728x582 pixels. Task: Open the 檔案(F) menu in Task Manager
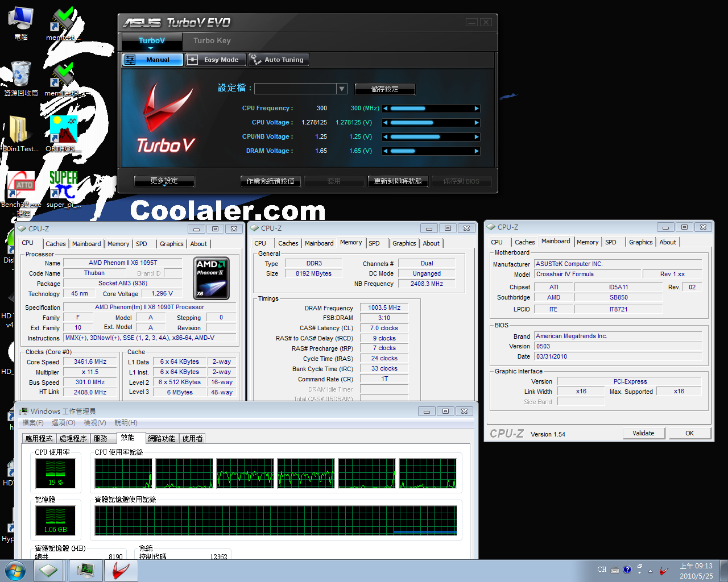(x=33, y=423)
